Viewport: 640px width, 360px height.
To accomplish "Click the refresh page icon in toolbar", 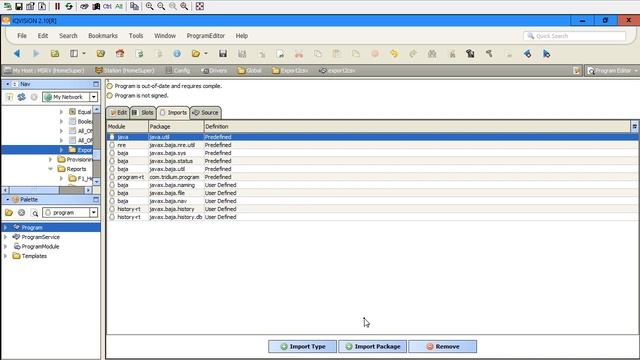I will [139, 53].
